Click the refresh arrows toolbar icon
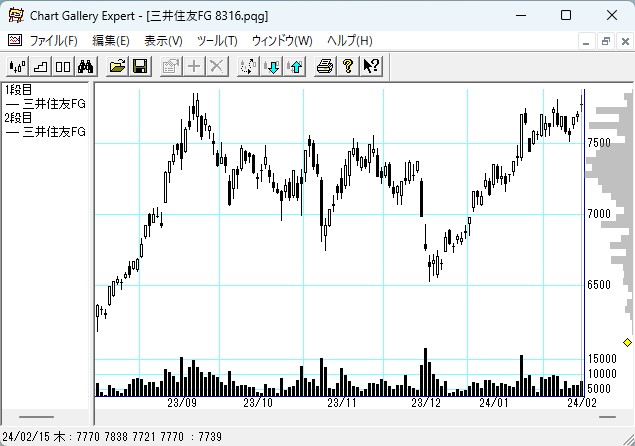Viewport: 635px width, 446px height. (x=249, y=66)
